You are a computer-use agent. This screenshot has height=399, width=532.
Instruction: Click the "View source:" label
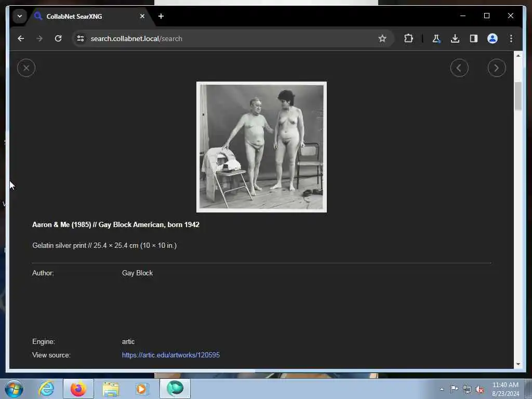pyautogui.click(x=51, y=355)
